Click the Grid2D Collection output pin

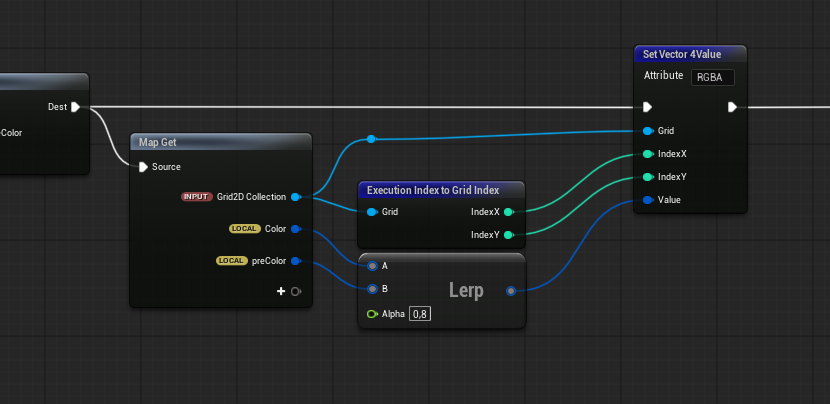295,197
